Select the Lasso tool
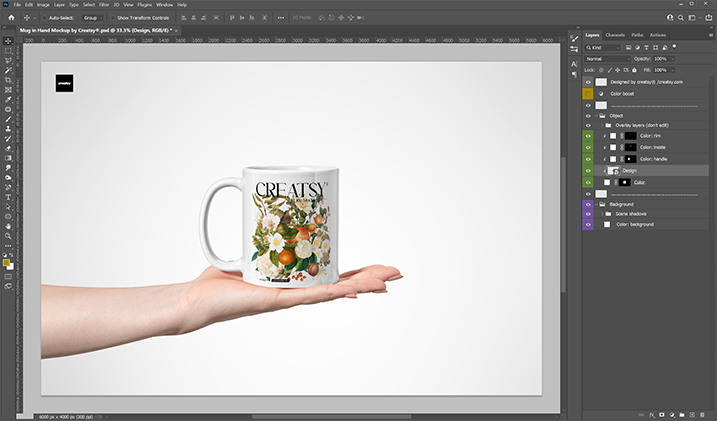 coord(8,60)
